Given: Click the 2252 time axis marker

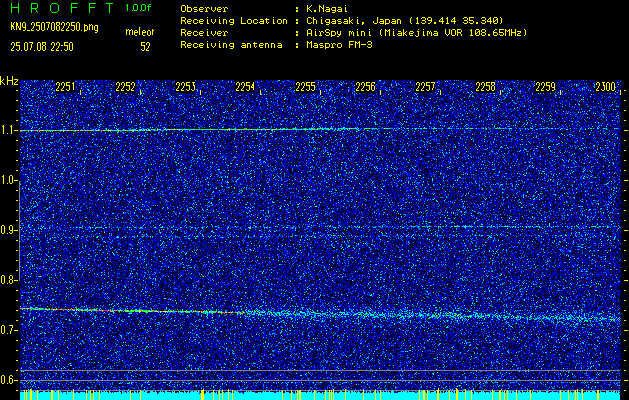Looking at the screenshot, I should click(125, 87).
